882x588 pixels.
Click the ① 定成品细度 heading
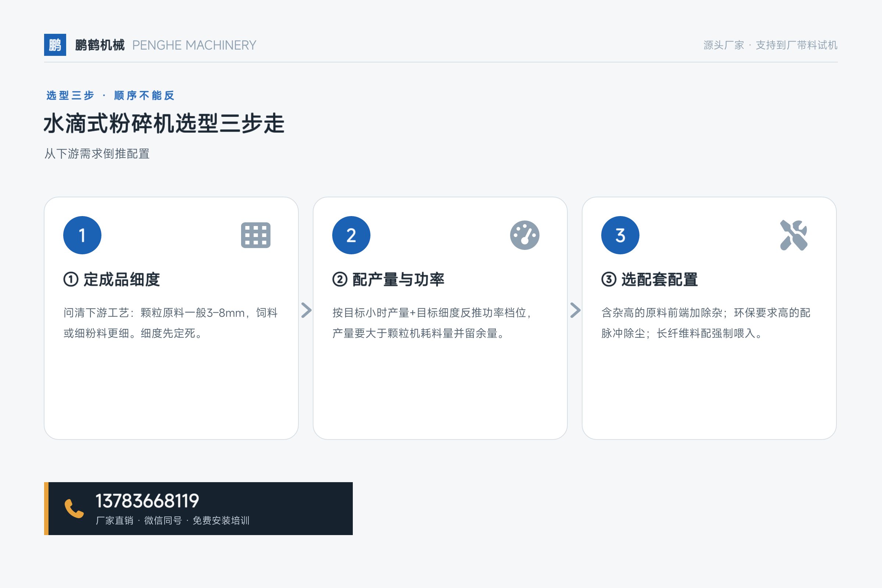coord(112,279)
